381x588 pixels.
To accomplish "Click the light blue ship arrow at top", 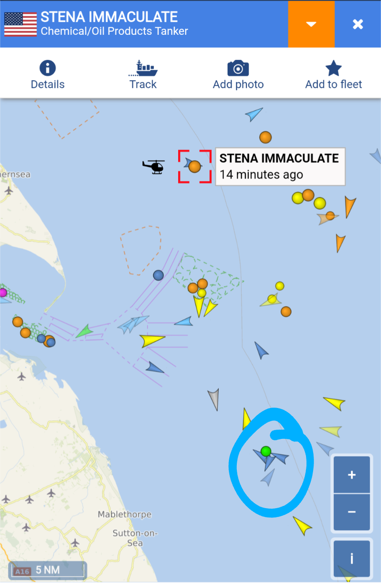I will tap(254, 114).
